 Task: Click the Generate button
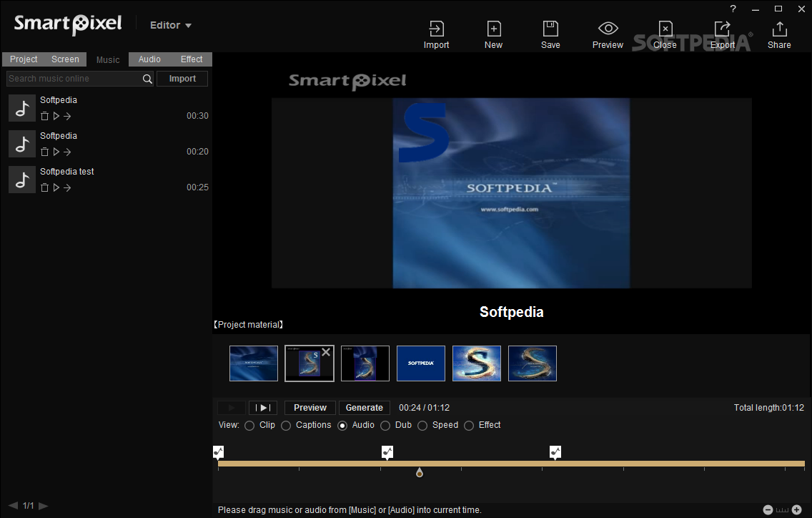tap(364, 408)
